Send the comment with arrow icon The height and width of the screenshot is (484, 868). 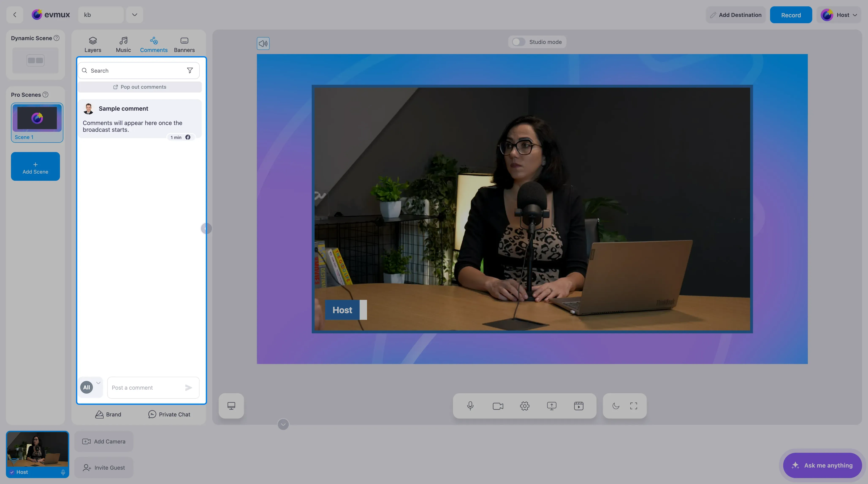tap(189, 388)
